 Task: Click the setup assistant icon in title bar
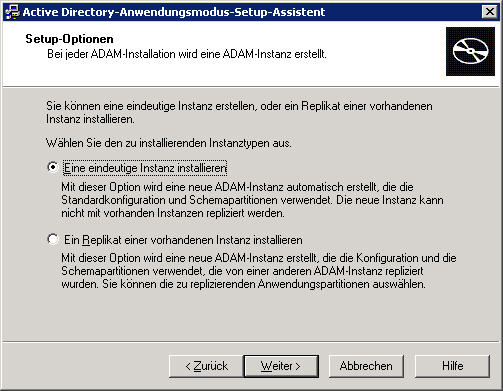13,12
